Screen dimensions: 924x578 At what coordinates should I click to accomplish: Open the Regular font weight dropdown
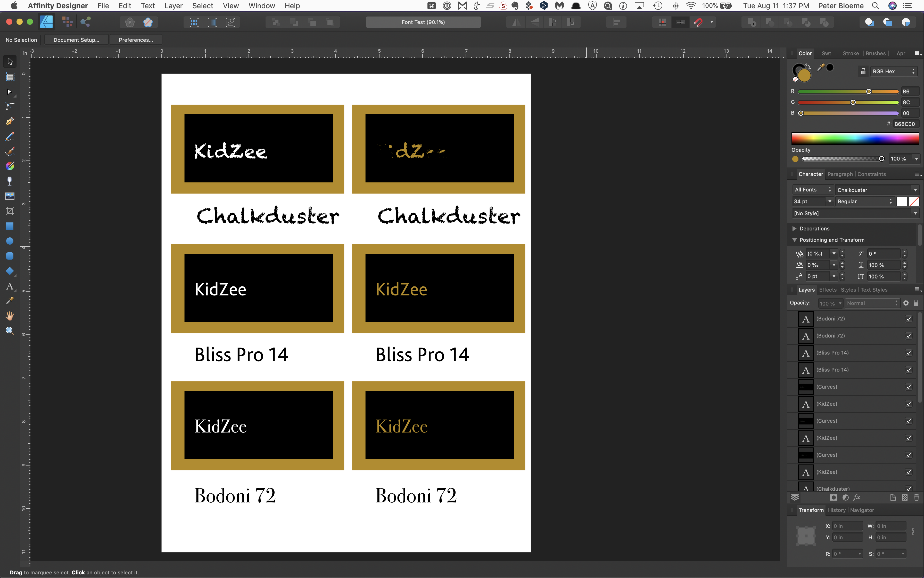point(865,202)
